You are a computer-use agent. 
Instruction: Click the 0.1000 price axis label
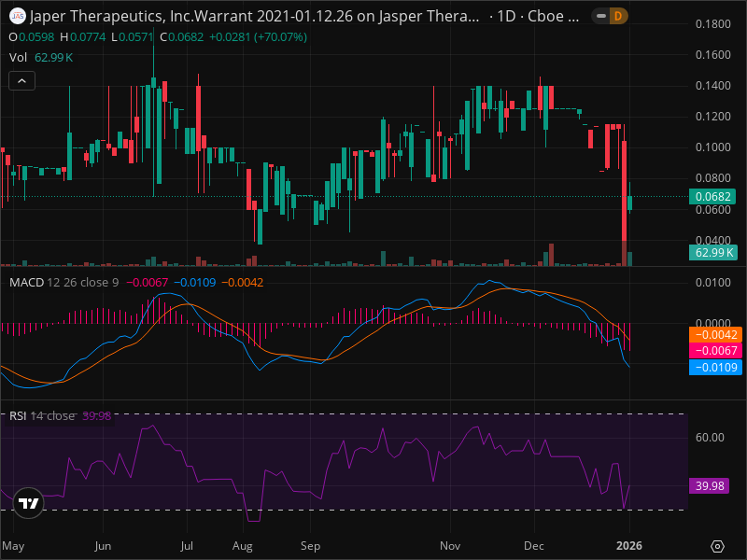click(712, 147)
